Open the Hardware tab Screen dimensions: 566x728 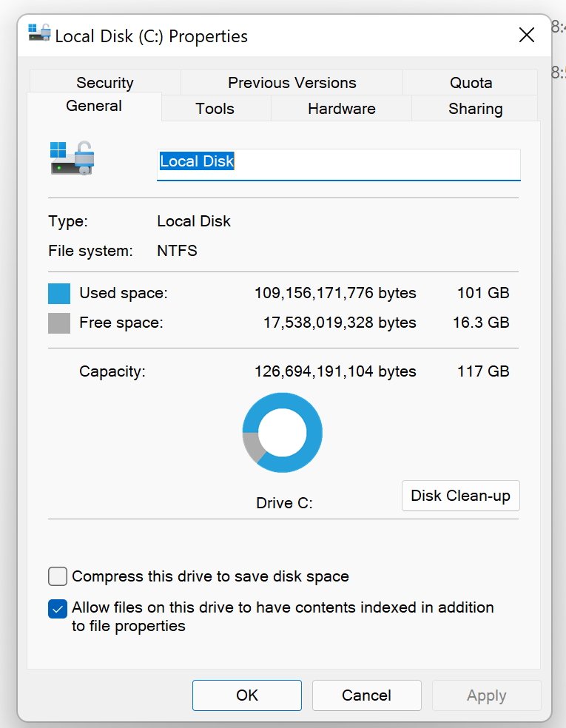[x=341, y=108]
